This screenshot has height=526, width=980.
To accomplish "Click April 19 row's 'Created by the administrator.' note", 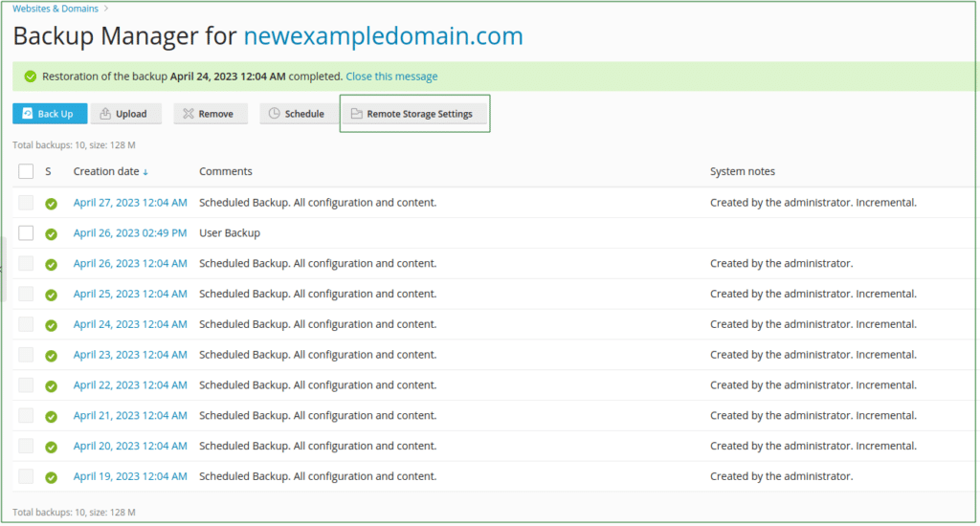I will 781,476.
